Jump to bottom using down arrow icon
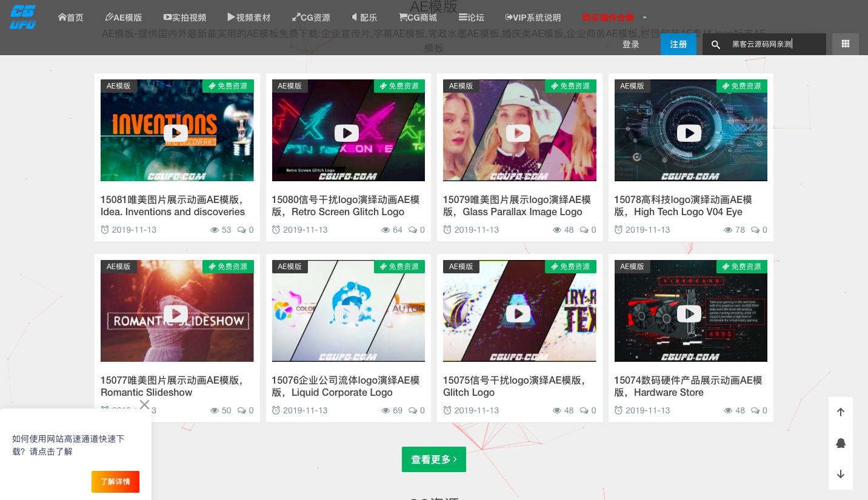 click(x=840, y=474)
